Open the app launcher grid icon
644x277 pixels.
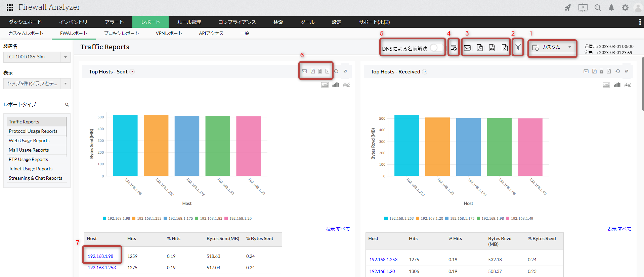tap(10, 7)
